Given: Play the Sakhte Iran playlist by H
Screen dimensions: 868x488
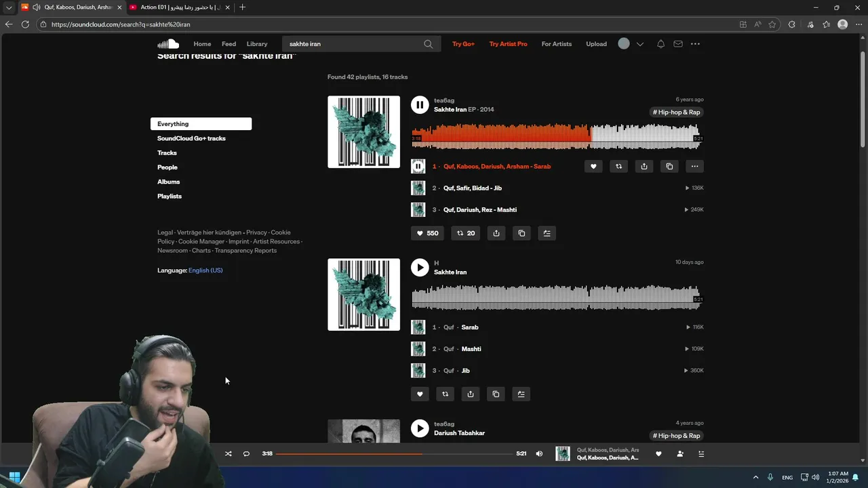Looking at the screenshot, I should click(420, 267).
